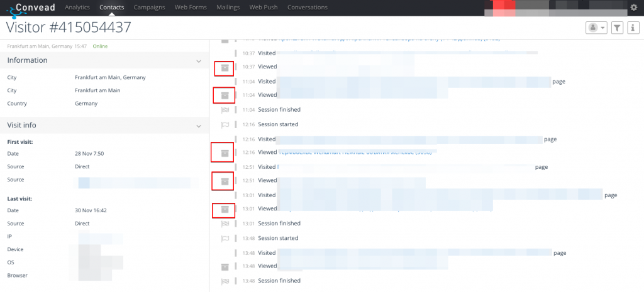This screenshot has width=644, height=292.
Task: Click the start flag at 13:48
Action: click(x=225, y=238)
